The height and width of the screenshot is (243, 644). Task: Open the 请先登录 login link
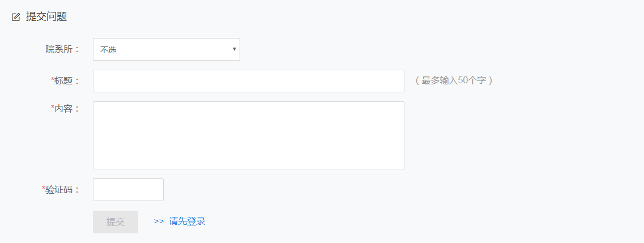click(187, 221)
